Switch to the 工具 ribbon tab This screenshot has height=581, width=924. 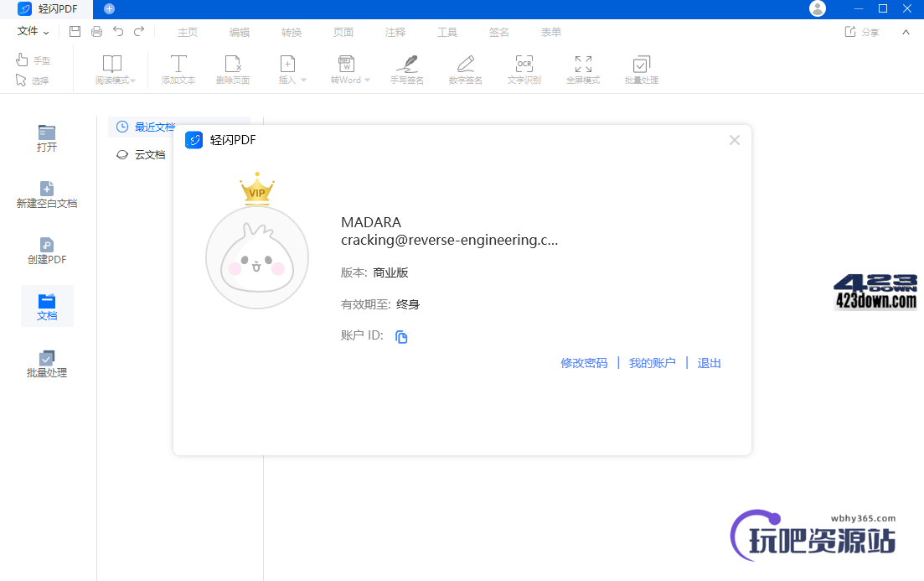[x=447, y=33]
